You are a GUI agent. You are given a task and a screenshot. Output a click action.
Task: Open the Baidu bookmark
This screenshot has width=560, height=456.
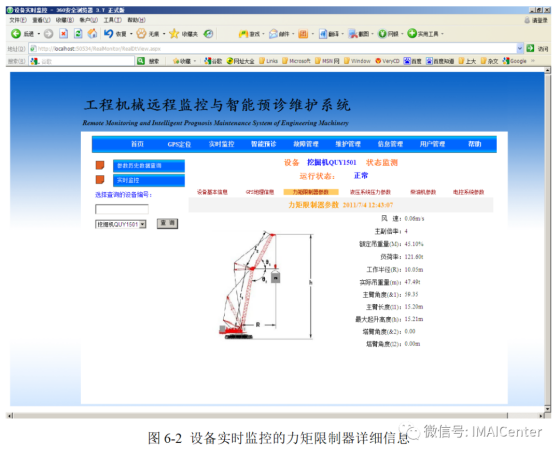[x=412, y=61]
